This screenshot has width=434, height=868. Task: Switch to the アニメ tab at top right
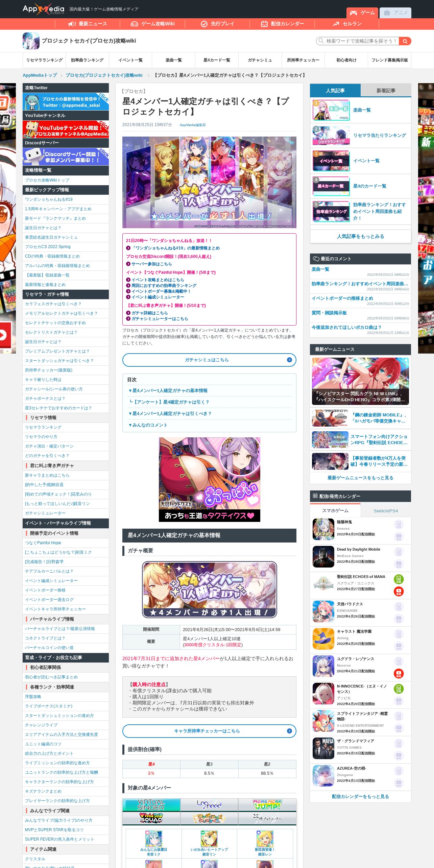point(395,13)
